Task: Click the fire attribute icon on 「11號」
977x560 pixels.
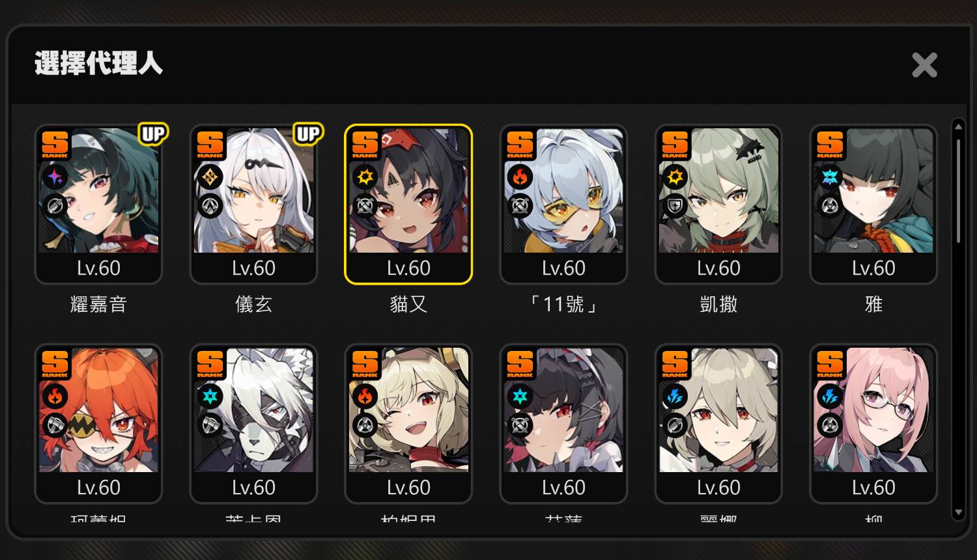Action: pyautogui.click(x=520, y=176)
